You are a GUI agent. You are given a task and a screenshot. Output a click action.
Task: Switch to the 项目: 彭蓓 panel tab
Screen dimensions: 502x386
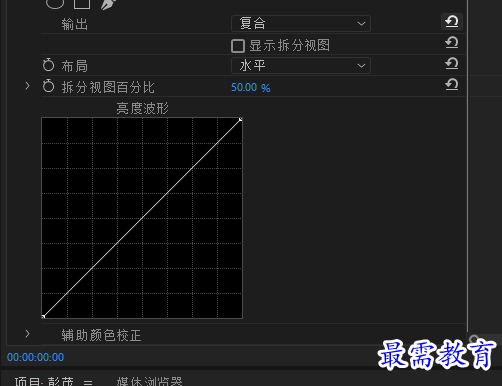[44, 381]
